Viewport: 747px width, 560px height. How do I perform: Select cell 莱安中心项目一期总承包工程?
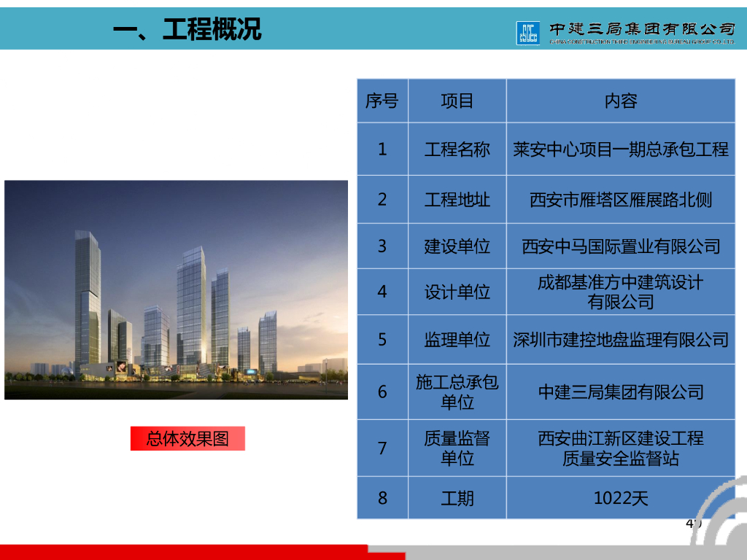coord(621,149)
